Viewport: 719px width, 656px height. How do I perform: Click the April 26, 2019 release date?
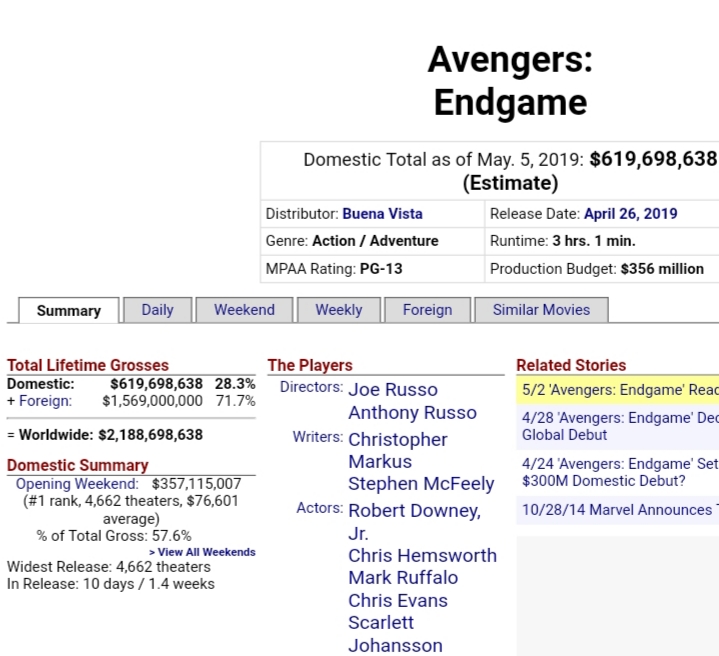pyautogui.click(x=630, y=214)
